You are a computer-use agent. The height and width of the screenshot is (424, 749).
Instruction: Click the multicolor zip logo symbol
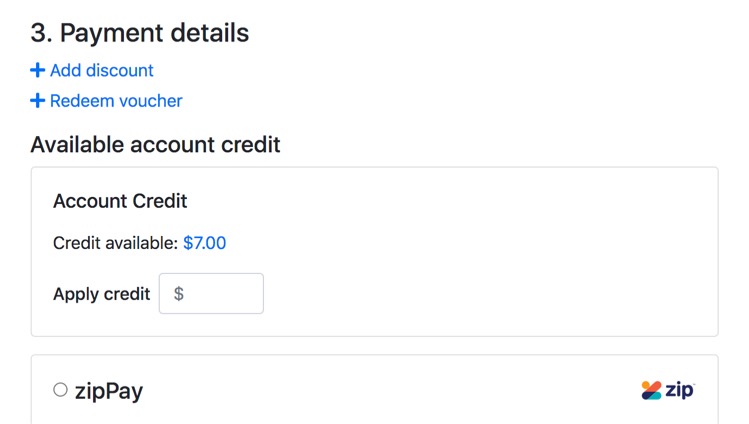point(652,390)
